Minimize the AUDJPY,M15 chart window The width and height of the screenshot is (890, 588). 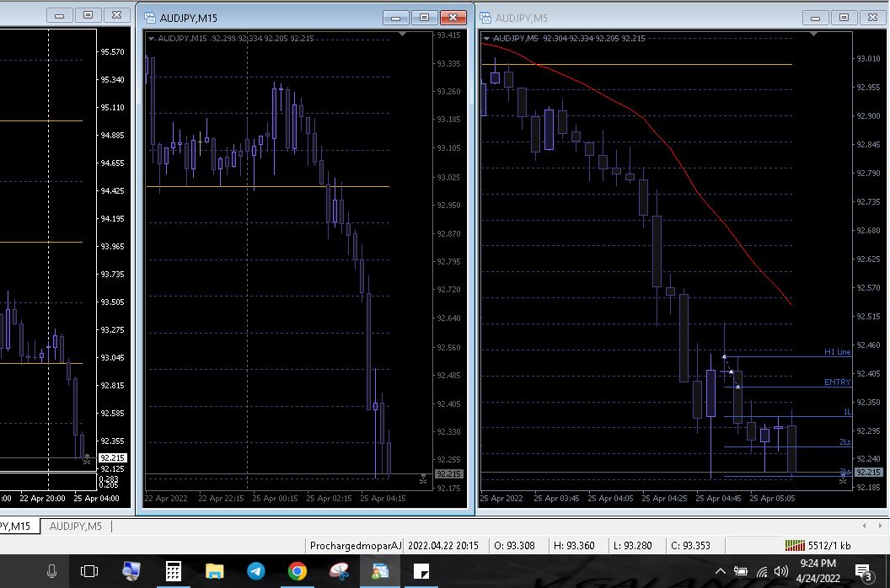395,18
